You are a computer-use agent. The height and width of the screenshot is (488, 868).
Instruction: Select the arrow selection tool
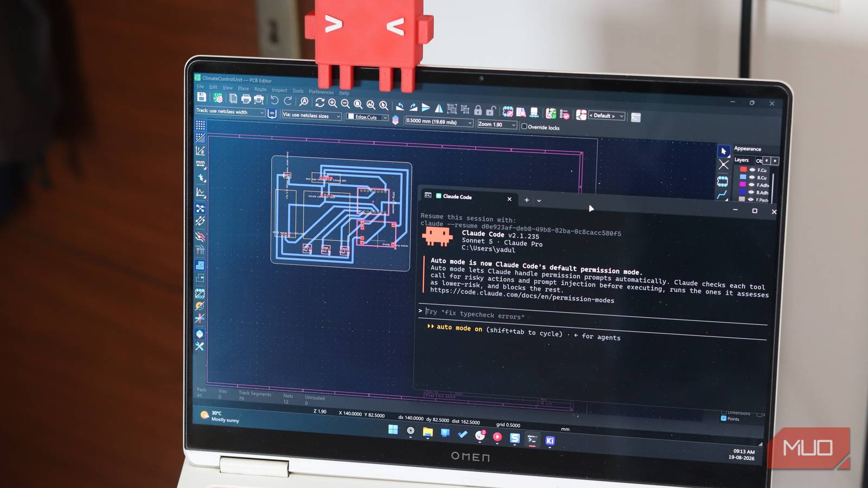[x=723, y=151]
